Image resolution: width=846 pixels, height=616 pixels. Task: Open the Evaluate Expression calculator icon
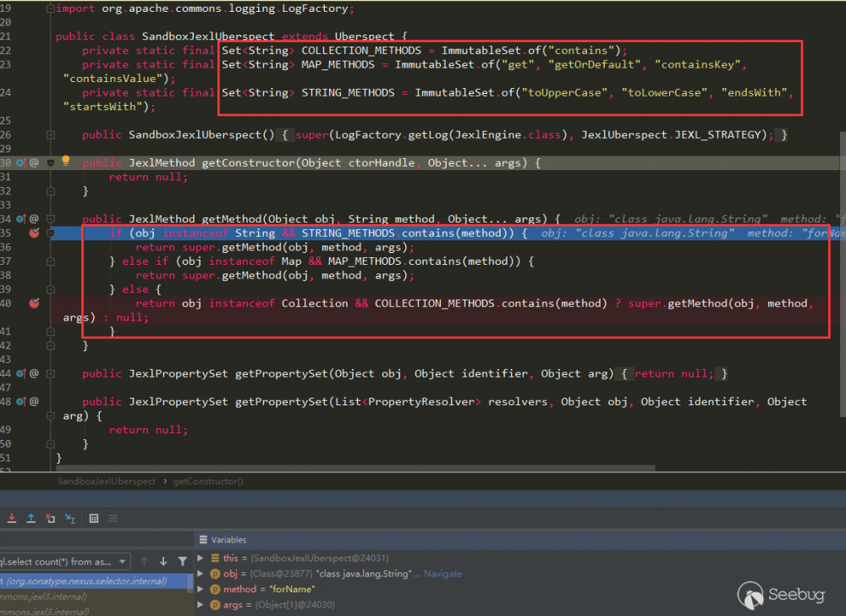pyautogui.click(x=94, y=518)
